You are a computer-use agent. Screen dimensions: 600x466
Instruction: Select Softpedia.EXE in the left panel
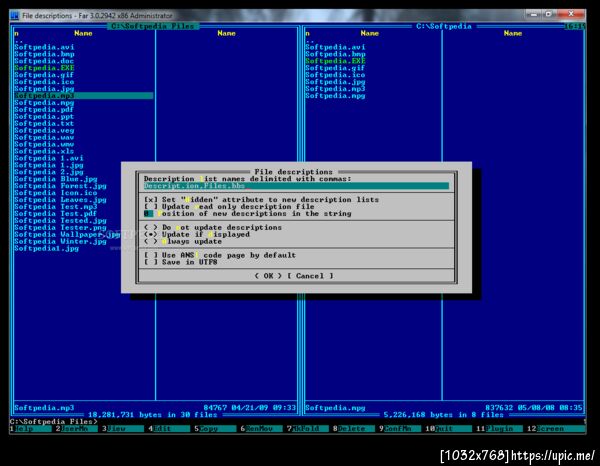pyautogui.click(x=44, y=68)
